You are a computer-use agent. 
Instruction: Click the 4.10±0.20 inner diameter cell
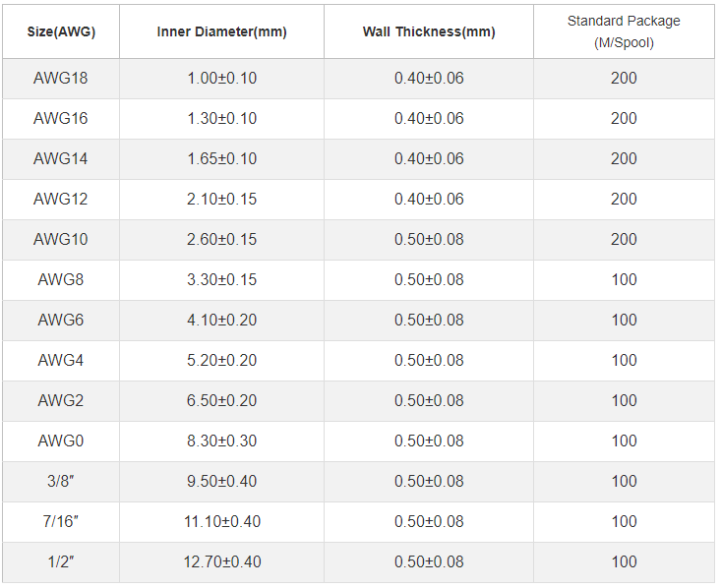221,320
